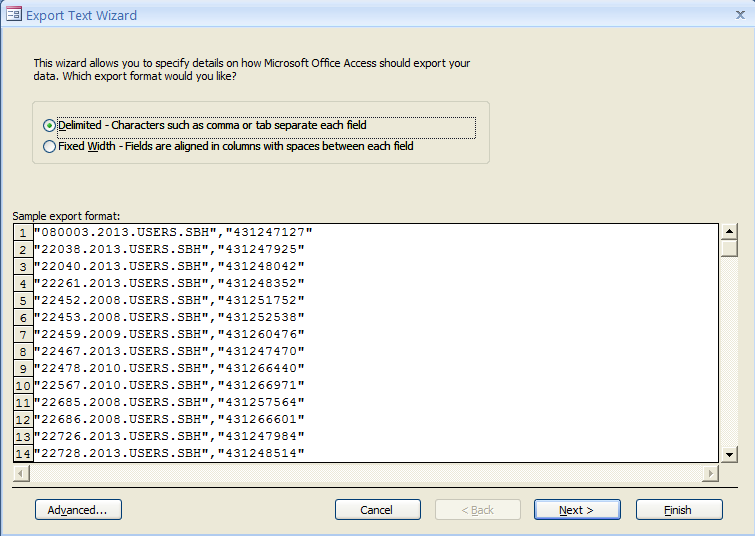Click the left arrow of the horizontal scrollbar
Image resolution: width=755 pixels, height=536 pixels.
(21, 473)
